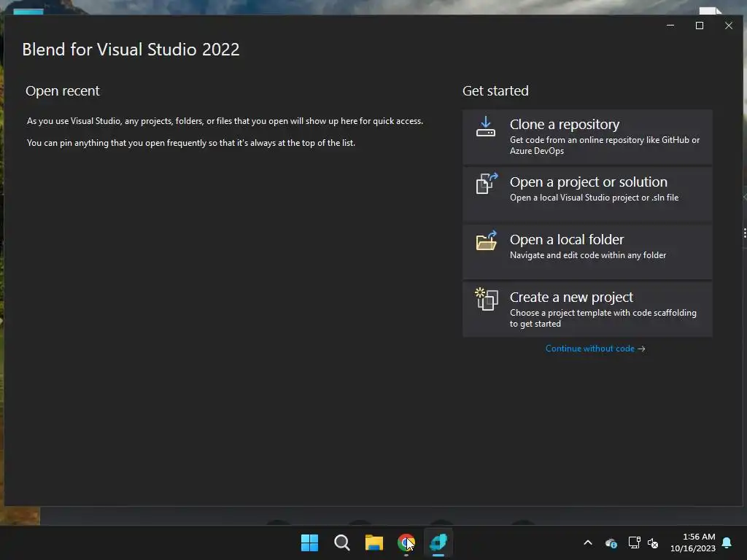Launch File Explorer from the taskbar

tap(374, 542)
